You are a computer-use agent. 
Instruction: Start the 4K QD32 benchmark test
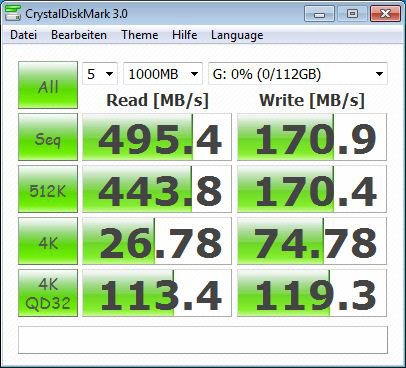[x=48, y=293]
